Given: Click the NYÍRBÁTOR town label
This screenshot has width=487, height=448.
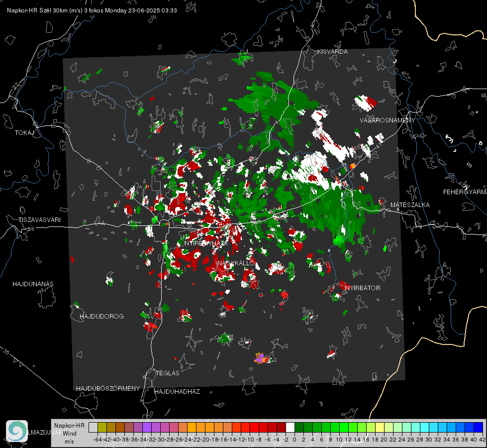Looking at the screenshot, I should [x=363, y=288].
